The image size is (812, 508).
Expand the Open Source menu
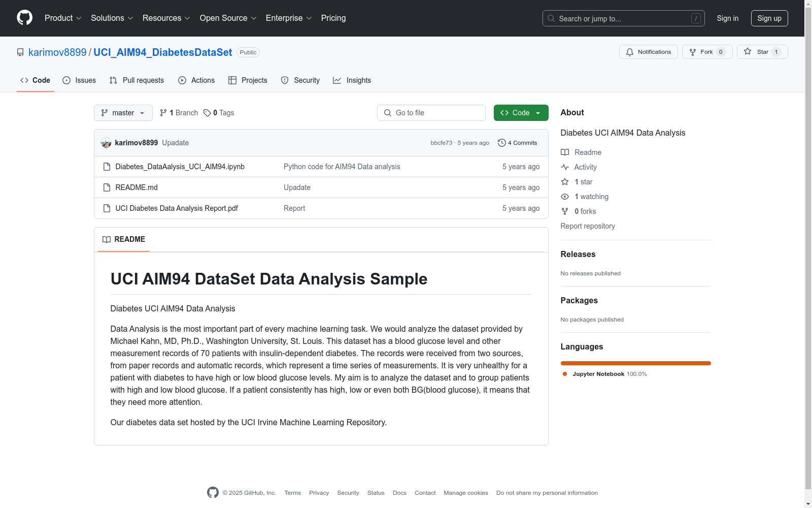pyautogui.click(x=228, y=18)
